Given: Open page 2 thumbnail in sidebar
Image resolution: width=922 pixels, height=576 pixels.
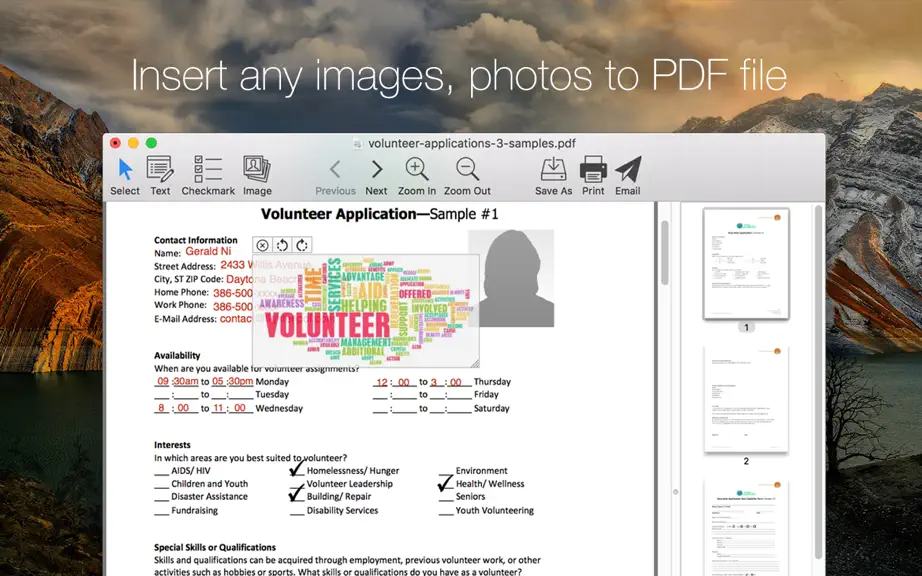Looking at the screenshot, I should [746, 399].
